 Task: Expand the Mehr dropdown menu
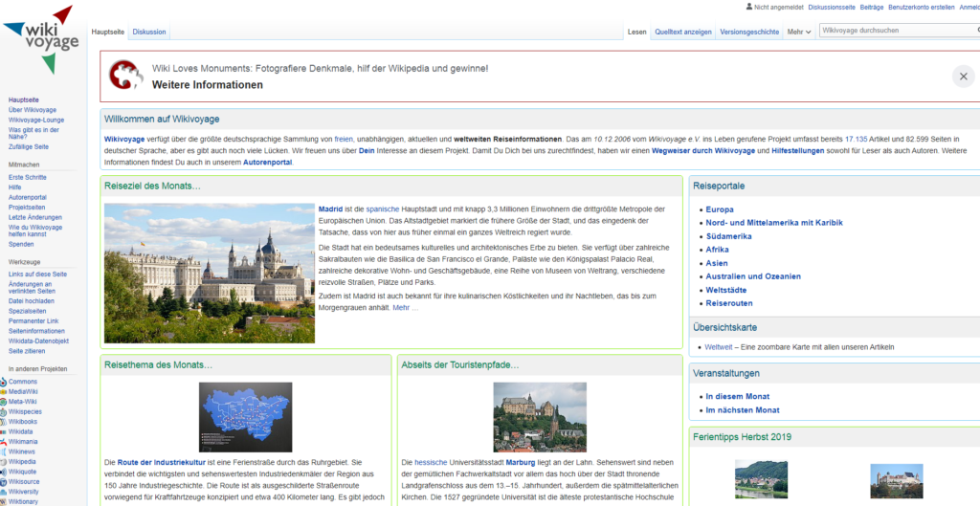799,32
